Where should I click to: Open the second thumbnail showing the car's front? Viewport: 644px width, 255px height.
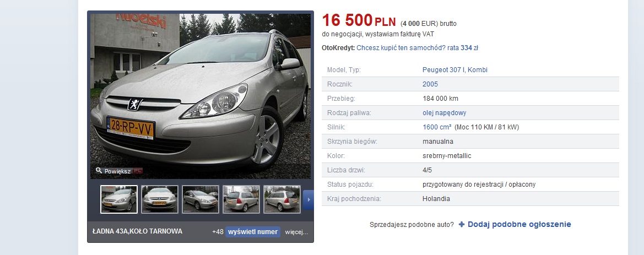click(160, 199)
